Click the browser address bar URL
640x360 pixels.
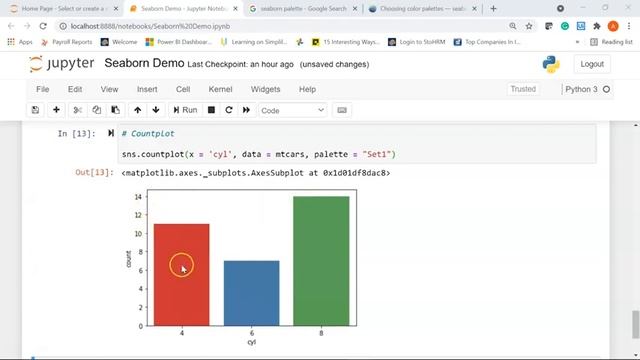[150, 26]
